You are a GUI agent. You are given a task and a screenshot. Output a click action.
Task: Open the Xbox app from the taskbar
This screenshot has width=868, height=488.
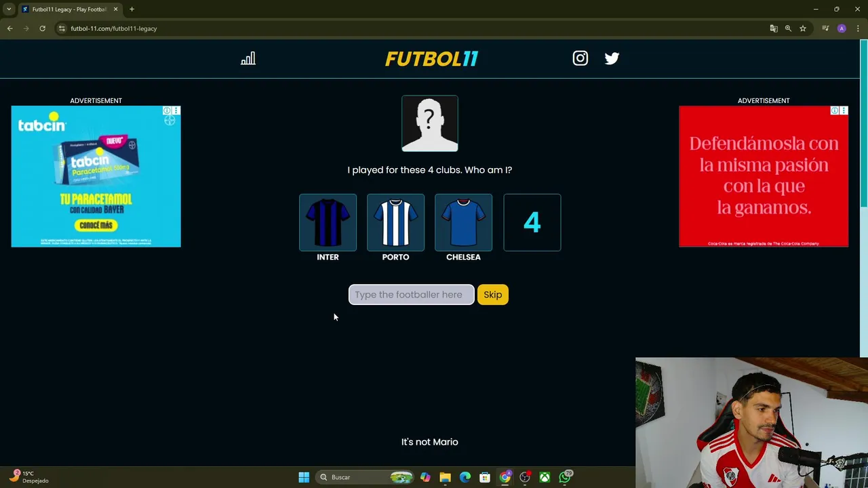(x=545, y=477)
